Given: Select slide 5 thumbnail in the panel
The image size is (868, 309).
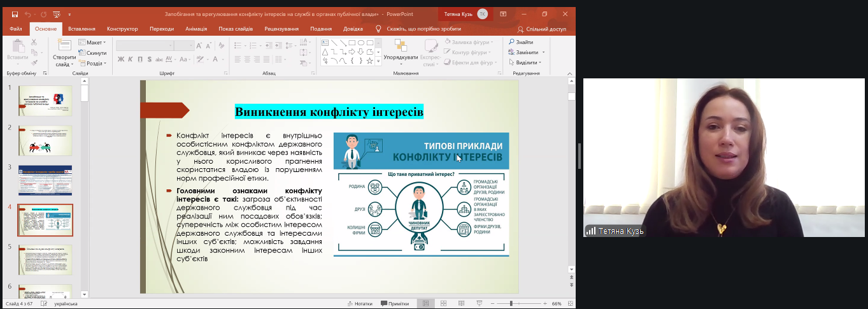Looking at the screenshot, I should pos(45,259).
